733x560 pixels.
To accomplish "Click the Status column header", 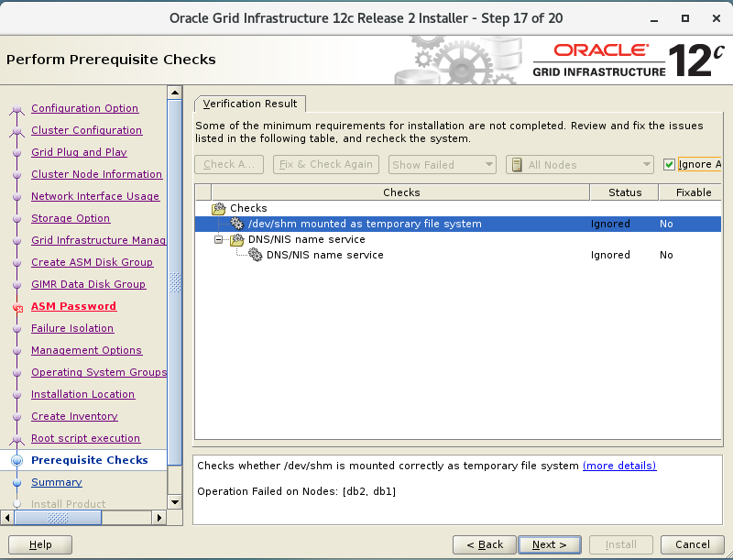I will pyautogui.click(x=625, y=192).
